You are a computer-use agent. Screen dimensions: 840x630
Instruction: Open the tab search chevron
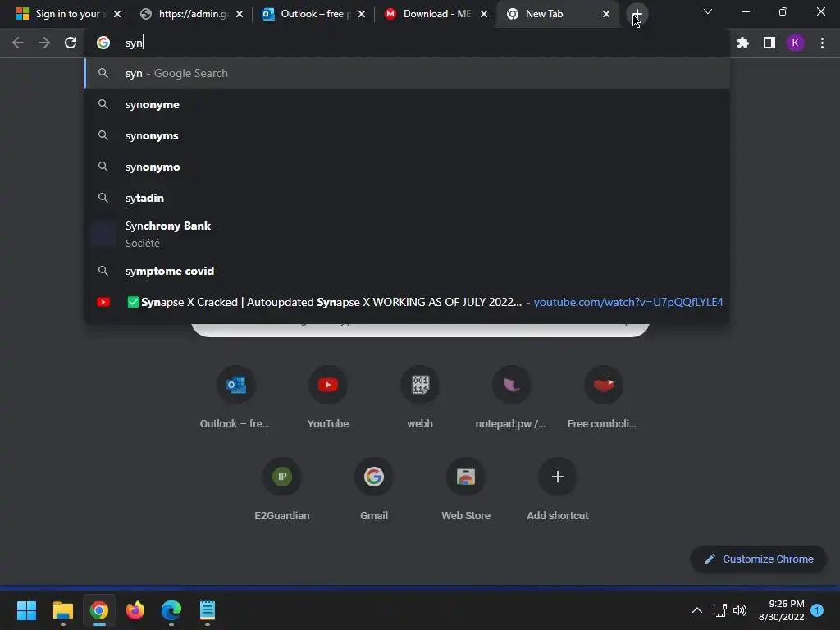[x=708, y=11]
